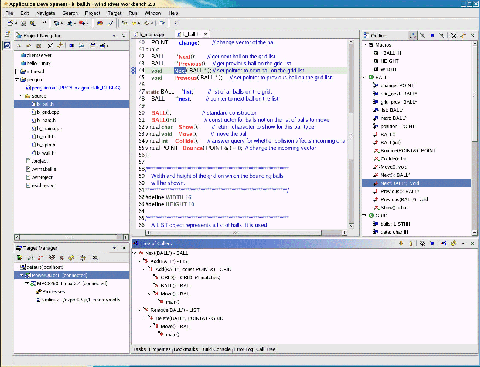Open the Target menu

114,13
